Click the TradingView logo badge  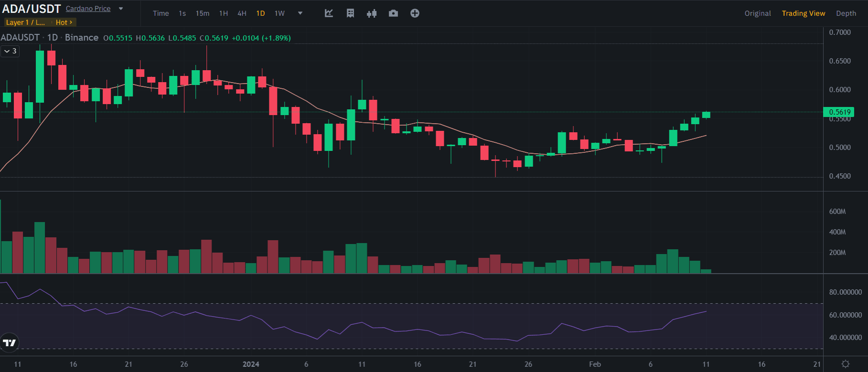pyautogui.click(x=10, y=342)
